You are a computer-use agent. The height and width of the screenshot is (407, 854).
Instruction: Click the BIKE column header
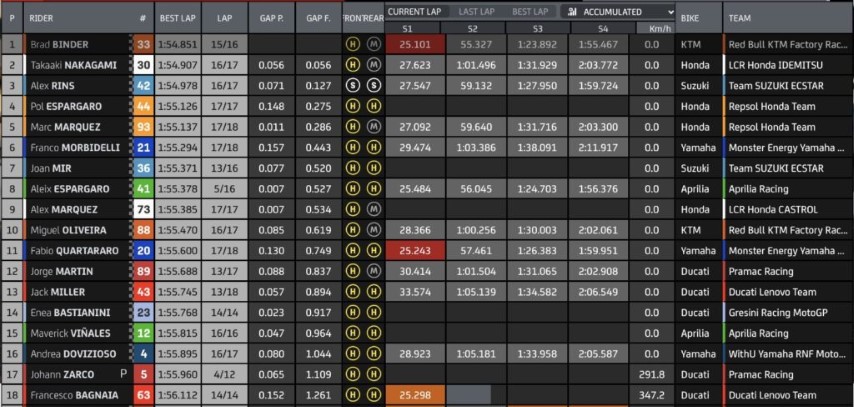689,18
